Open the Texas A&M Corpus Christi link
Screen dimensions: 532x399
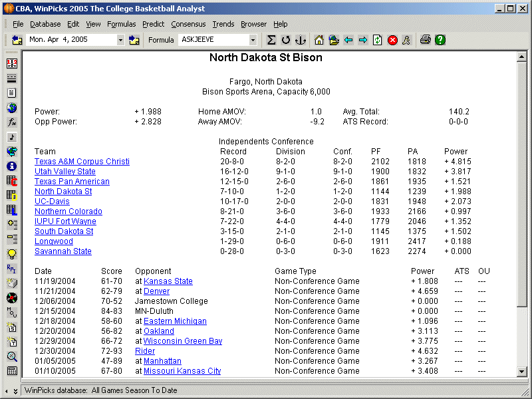[x=82, y=162]
